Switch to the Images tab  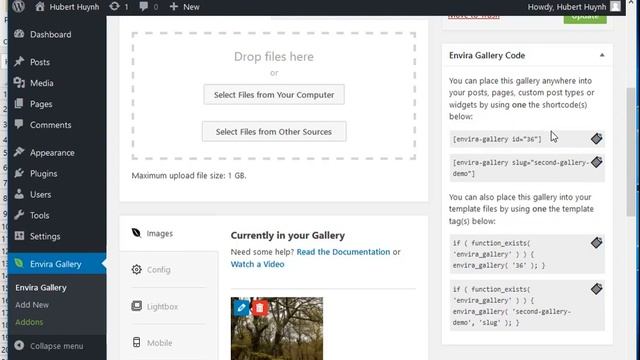pyautogui.click(x=169, y=233)
